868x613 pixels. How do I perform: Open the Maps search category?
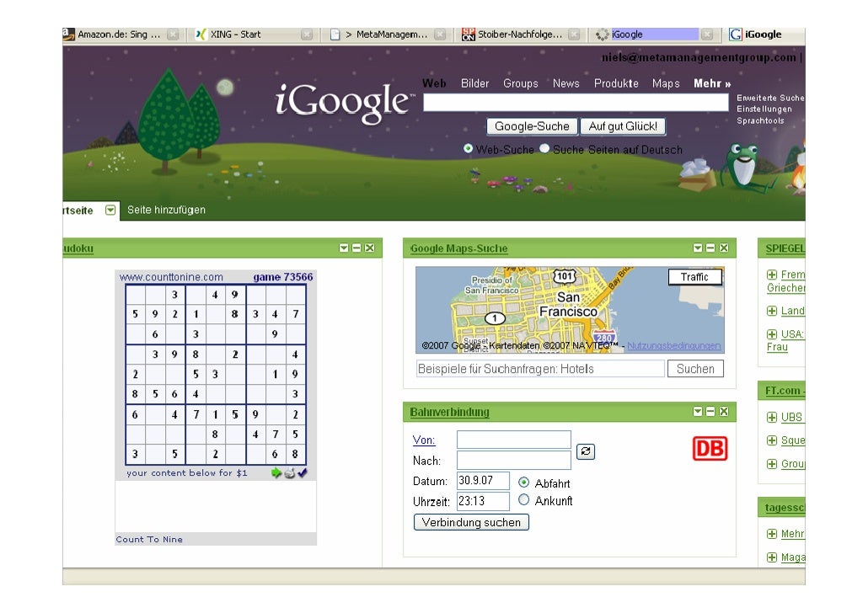tap(666, 83)
